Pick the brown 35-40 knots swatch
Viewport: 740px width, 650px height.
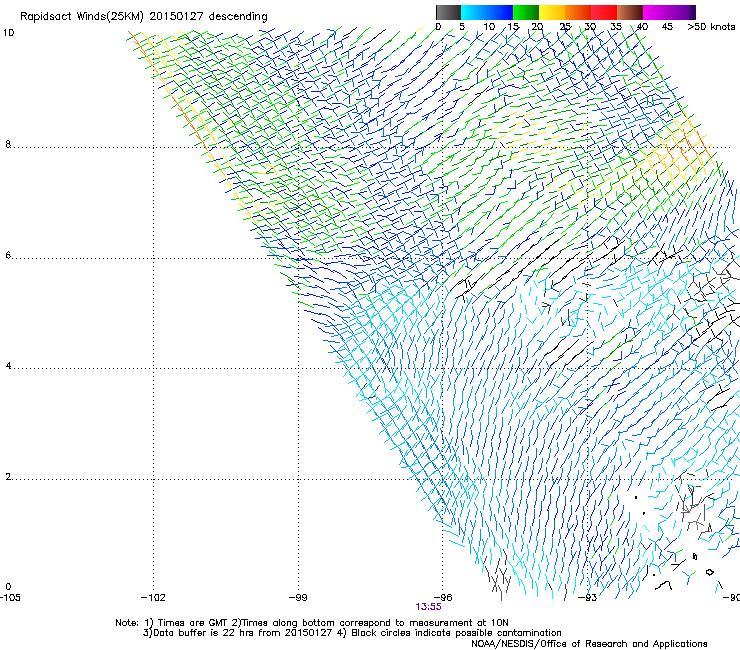pos(630,12)
